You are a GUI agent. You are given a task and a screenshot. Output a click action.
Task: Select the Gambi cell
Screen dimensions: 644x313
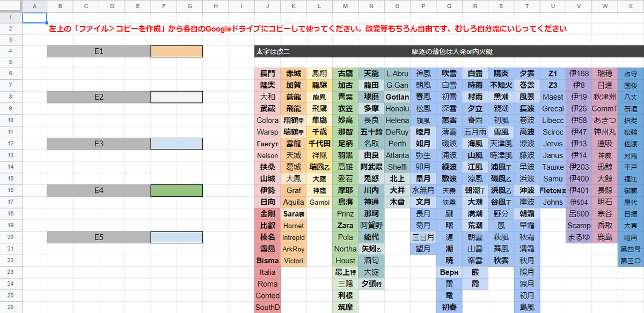pyautogui.click(x=319, y=202)
